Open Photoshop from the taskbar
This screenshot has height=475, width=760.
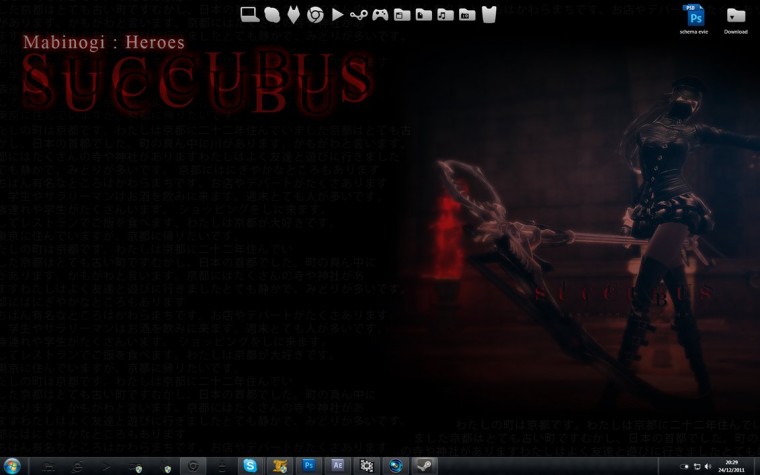pyautogui.click(x=308, y=466)
